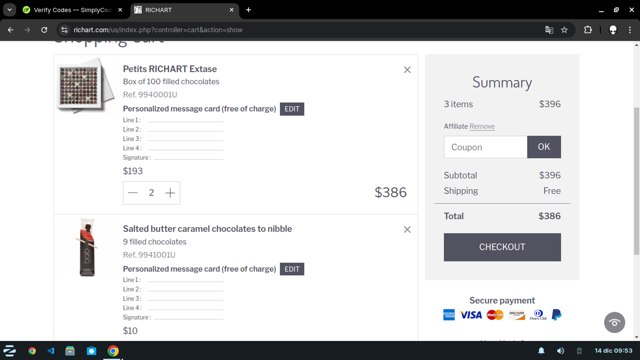Remove Petits RICHART Extase from cart

tap(407, 70)
